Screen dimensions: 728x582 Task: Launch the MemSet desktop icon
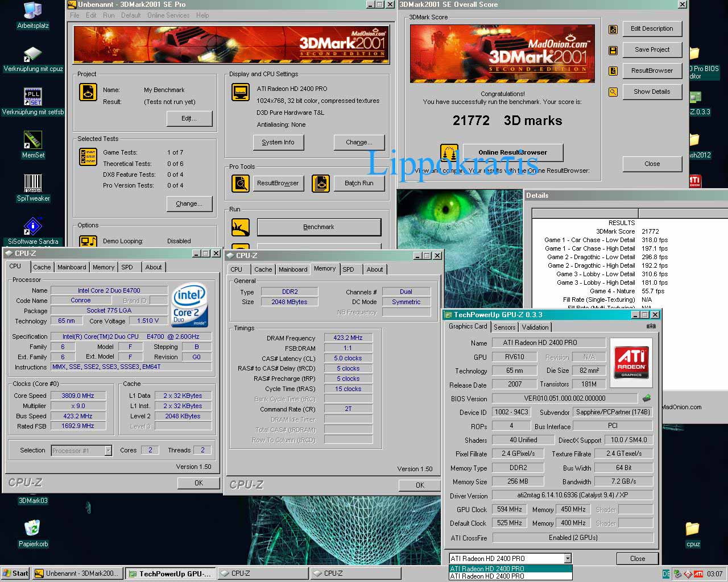pyautogui.click(x=33, y=144)
